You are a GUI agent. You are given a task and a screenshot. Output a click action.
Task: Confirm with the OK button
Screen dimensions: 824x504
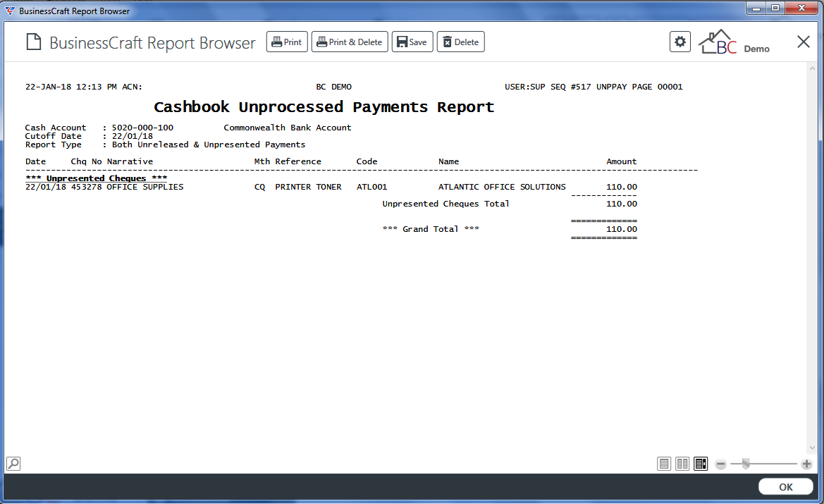tap(786, 487)
